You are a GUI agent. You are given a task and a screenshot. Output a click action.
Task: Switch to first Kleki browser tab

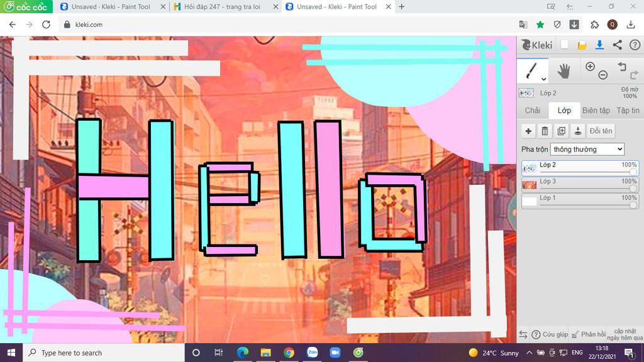111,6
